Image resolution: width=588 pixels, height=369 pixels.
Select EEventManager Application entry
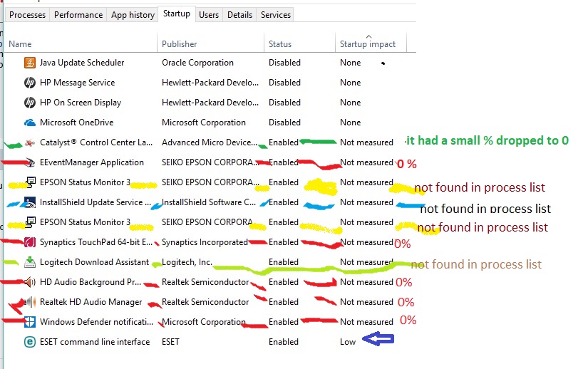pos(91,162)
